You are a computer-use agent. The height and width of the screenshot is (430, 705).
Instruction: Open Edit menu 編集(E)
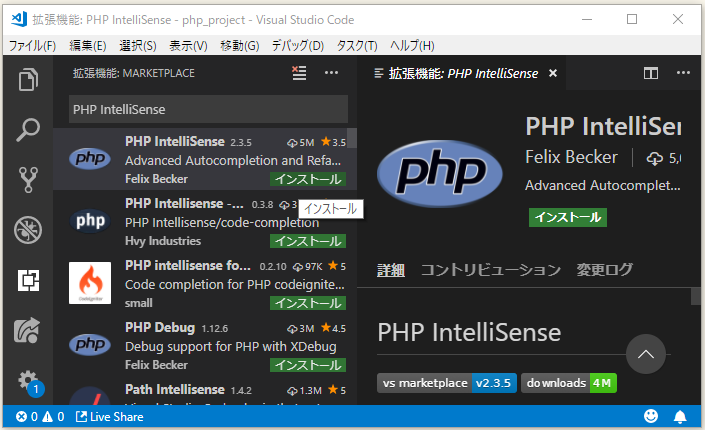(x=88, y=45)
